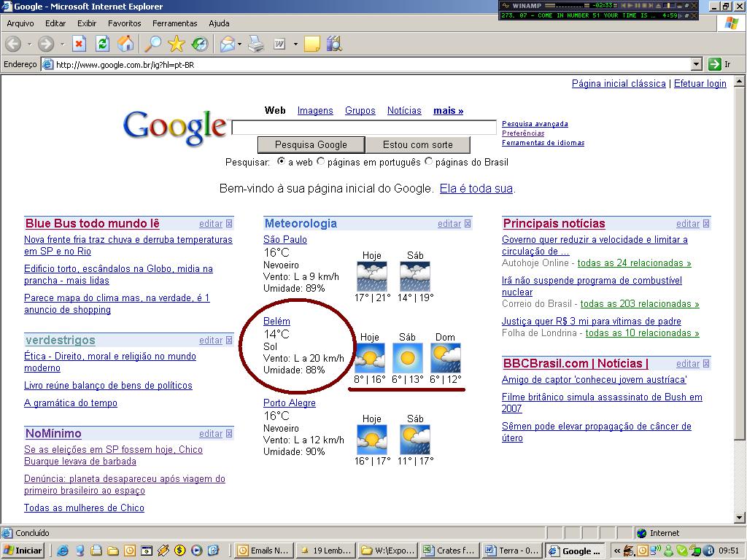This screenshot has height=560, width=747.
Task: Launch Winamp lightning-bolt icon from quick launch
Action: 163,551
